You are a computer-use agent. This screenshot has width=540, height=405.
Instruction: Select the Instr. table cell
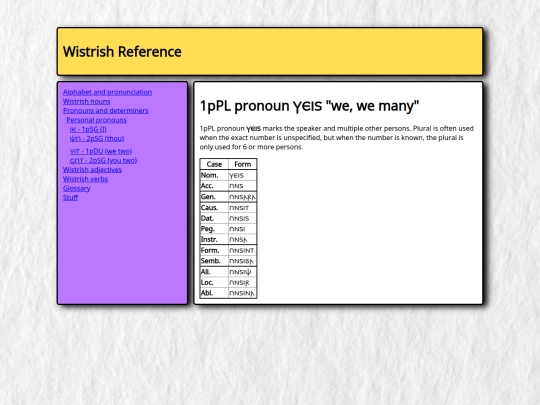214,239
